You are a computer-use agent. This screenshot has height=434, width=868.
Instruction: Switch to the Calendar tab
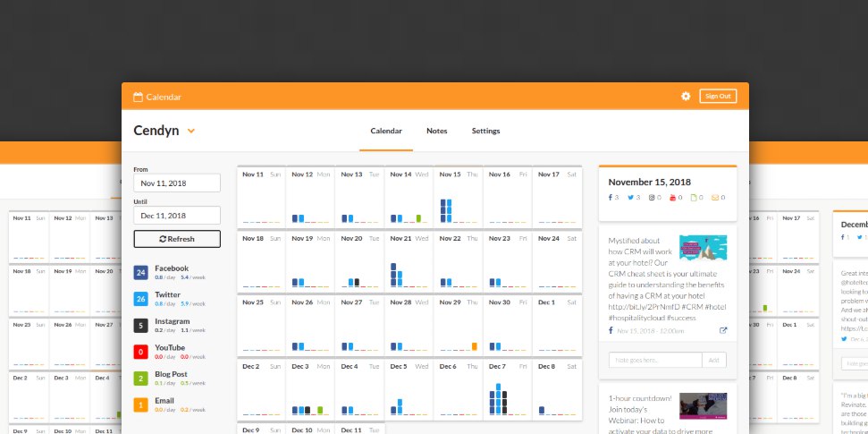386,131
